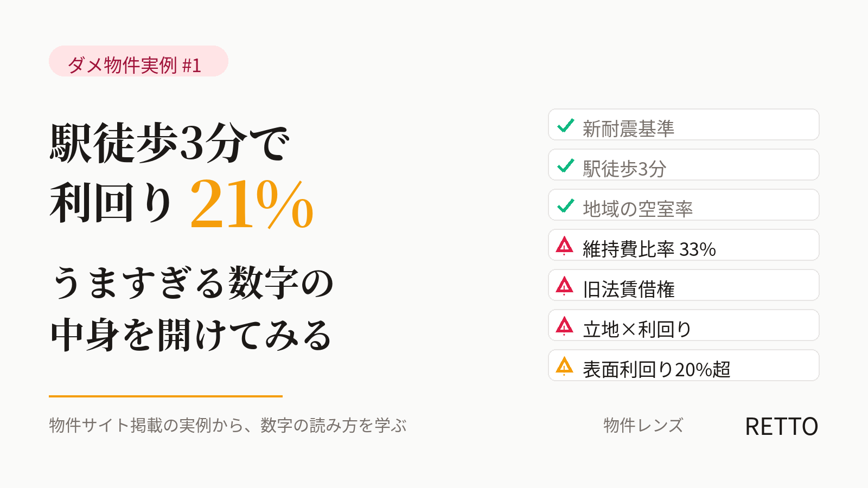868x488 pixels.
Task: Click the subtitle うますぎる数字の
Action: (x=193, y=283)
